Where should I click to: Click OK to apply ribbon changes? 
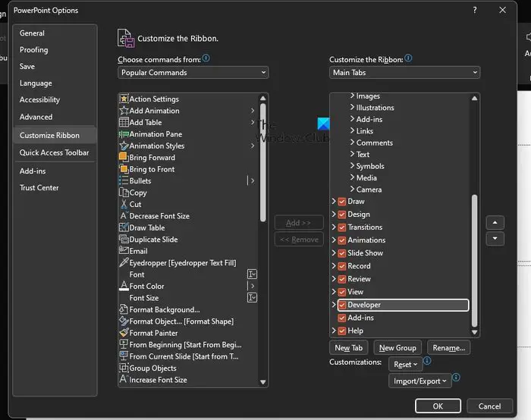point(438,406)
